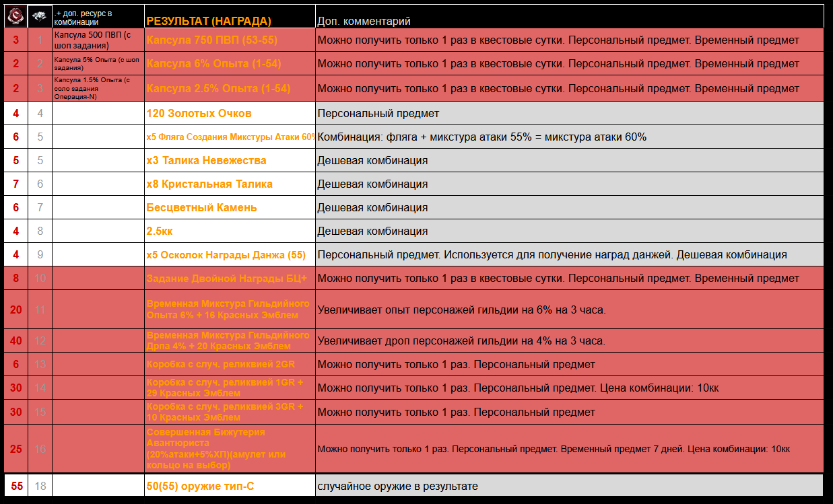Select the Доп. комментарий column header

[x=364, y=22]
